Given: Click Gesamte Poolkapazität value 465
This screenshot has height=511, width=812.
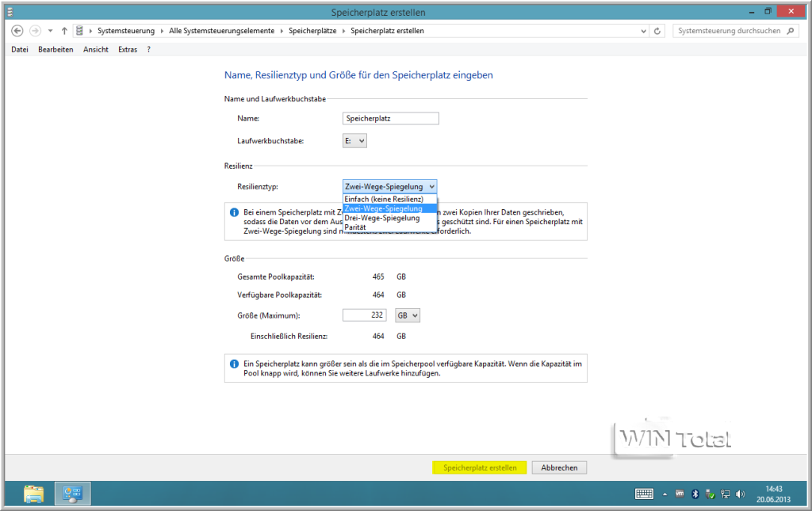Looking at the screenshot, I should pos(378,276).
